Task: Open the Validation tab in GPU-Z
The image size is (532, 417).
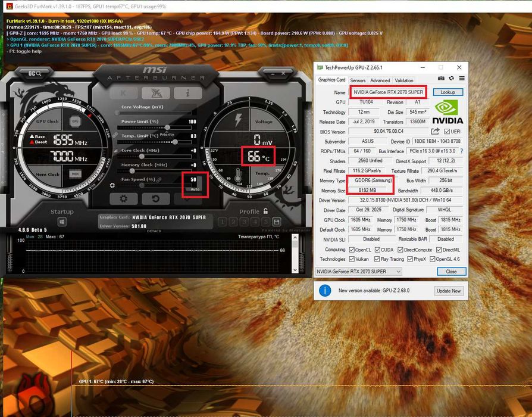Action: click(403, 80)
